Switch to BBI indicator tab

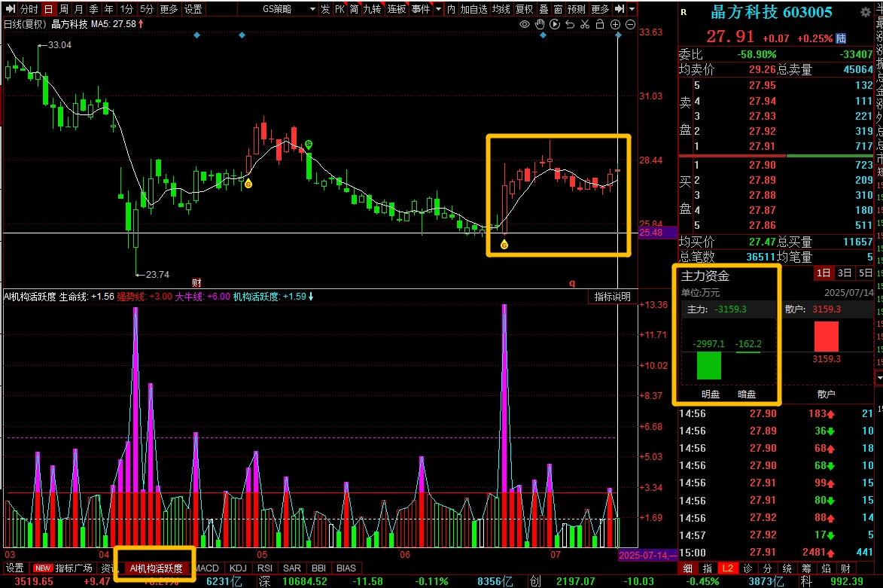318,568
